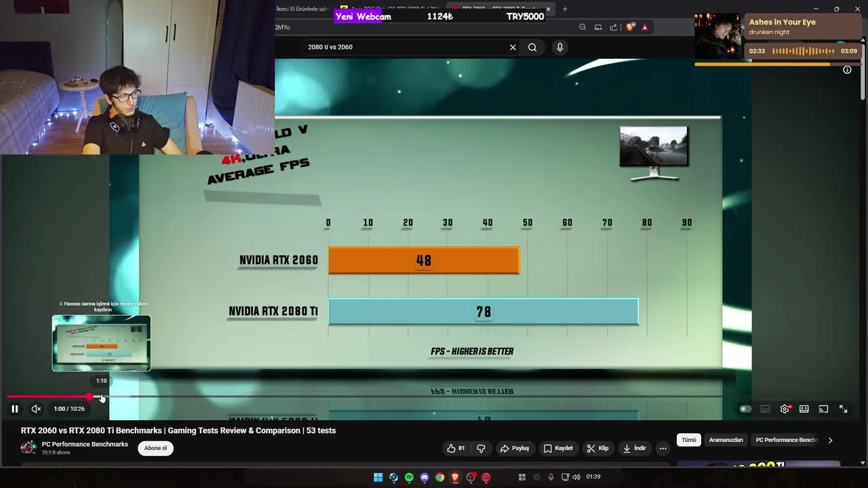Toggle the autoplay switch in player
The width and height of the screenshot is (868, 488).
(x=745, y=409)
